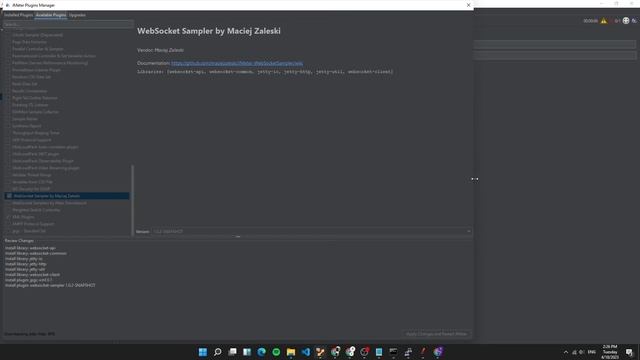Check the jpgc - Standard Set plugin
The width and height of the screenshot is (640, 360).
pyautogui.click(x=8, y=231)
